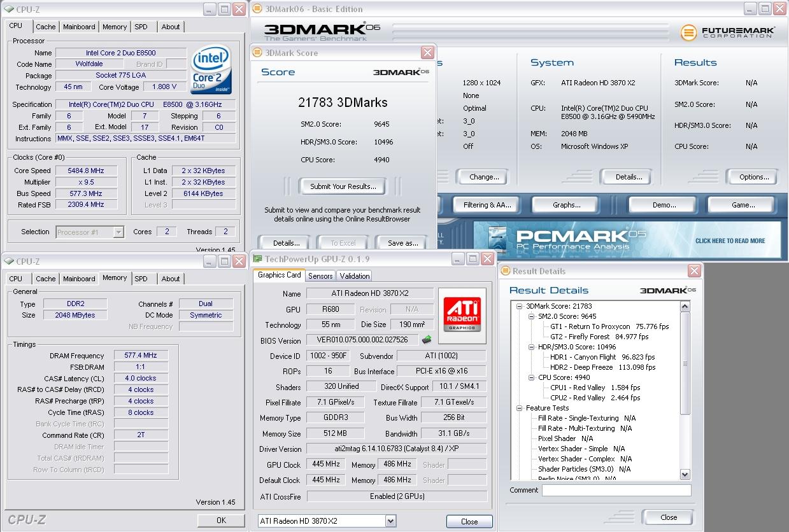Select GT1 - Return To Proxycon row
Image resolution: width=789 pixels, height=532 pixels.
609,326
